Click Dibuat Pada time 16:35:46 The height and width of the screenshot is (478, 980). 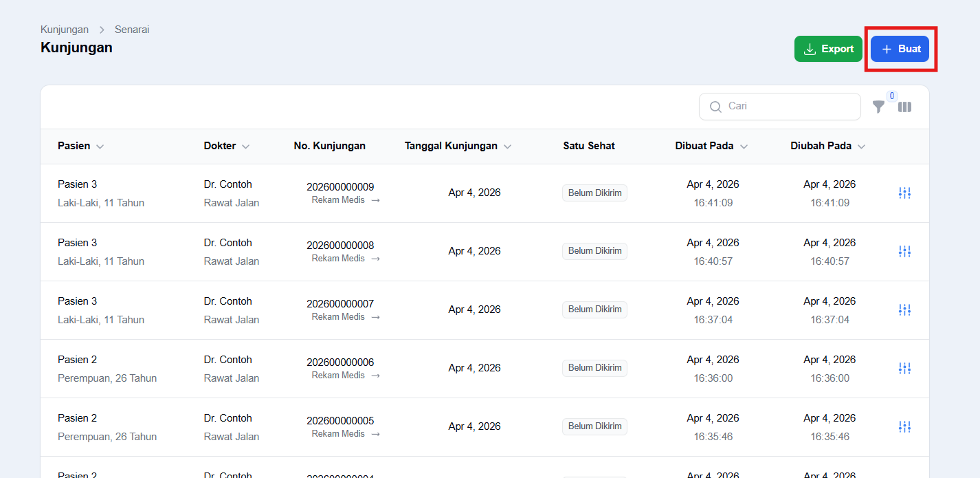pyautogui.click(x=713, y=437)
